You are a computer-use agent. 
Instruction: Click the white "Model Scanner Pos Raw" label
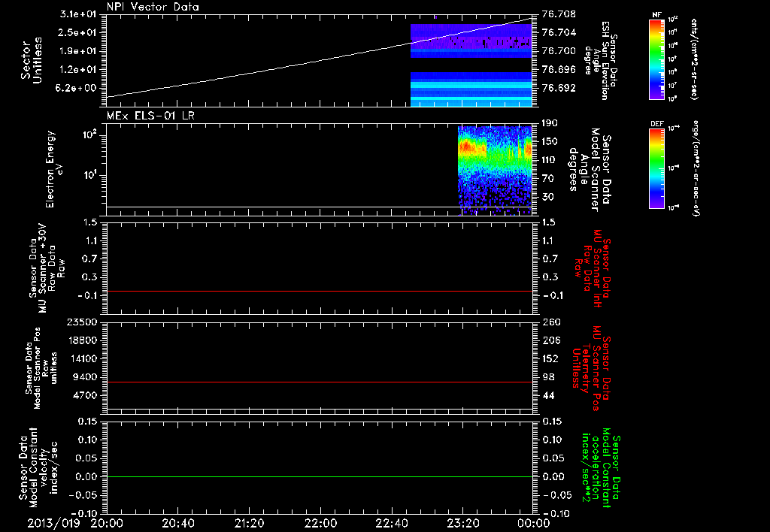(41, 367)
